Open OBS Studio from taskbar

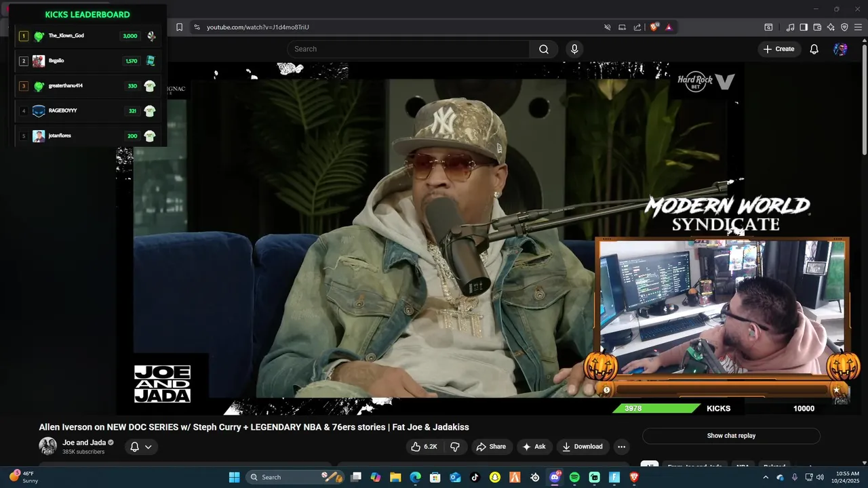(x=535, y=477)
